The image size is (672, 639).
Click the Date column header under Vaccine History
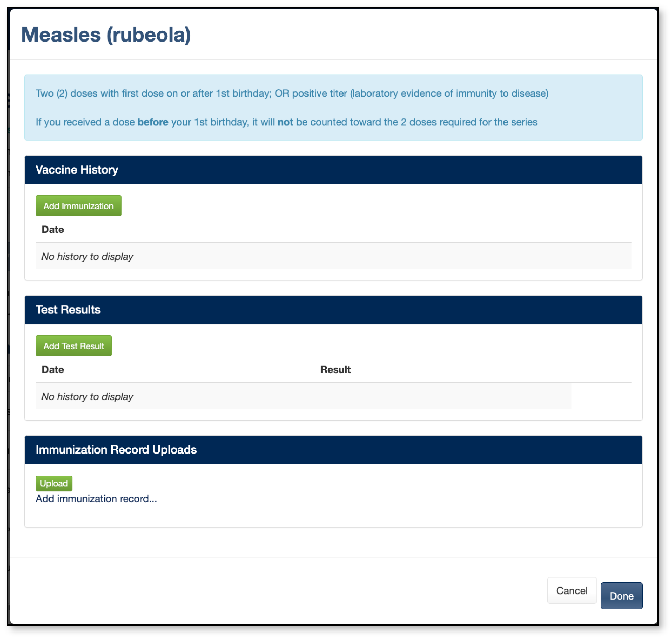52,230
